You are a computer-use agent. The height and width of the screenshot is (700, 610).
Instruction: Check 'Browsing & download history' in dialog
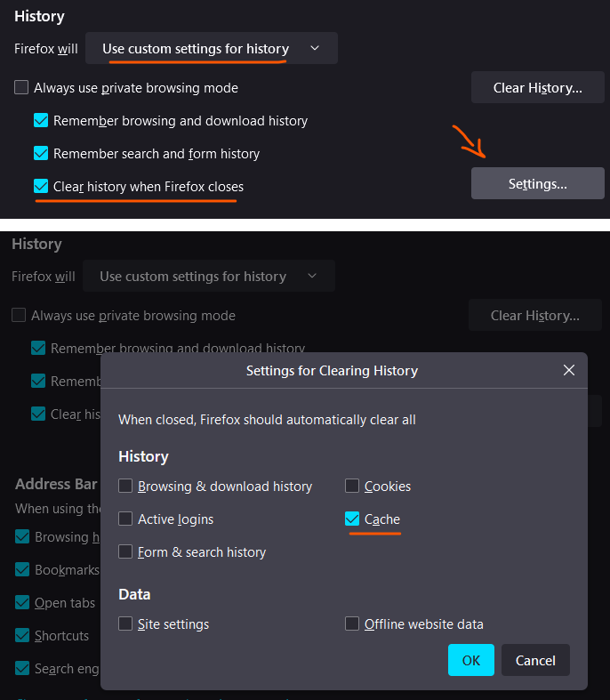tap(125, 486)
